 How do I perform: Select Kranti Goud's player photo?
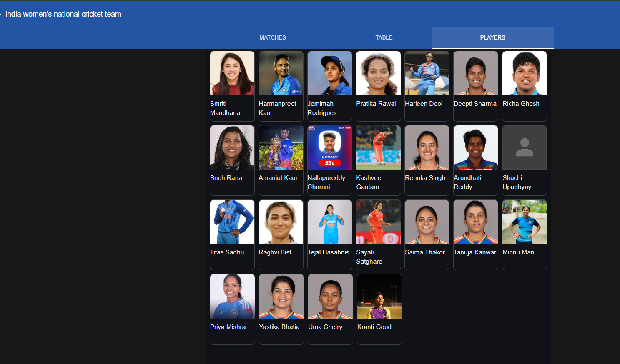click(x=379, y=296)
